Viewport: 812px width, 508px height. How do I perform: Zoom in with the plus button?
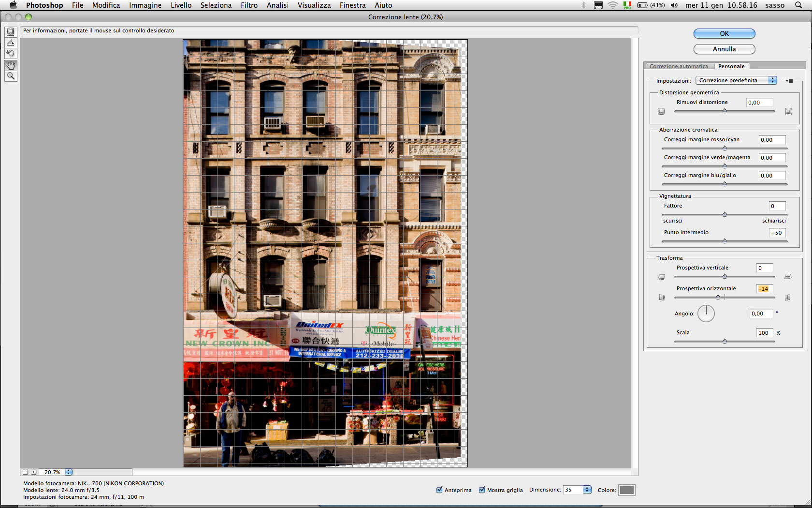point(34,472)
